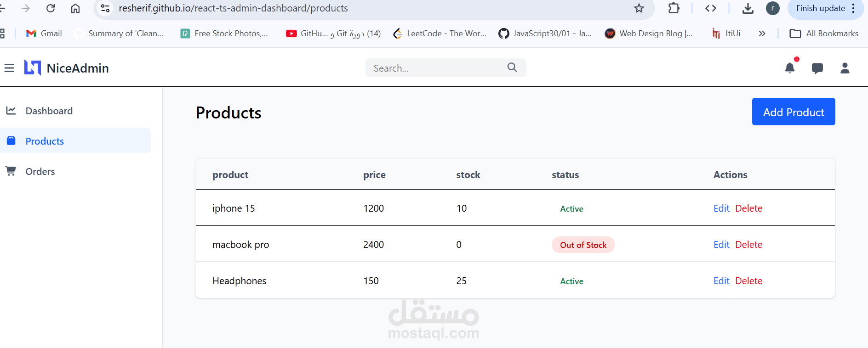Open the Gmail bookmark

(x=44, y=34)
